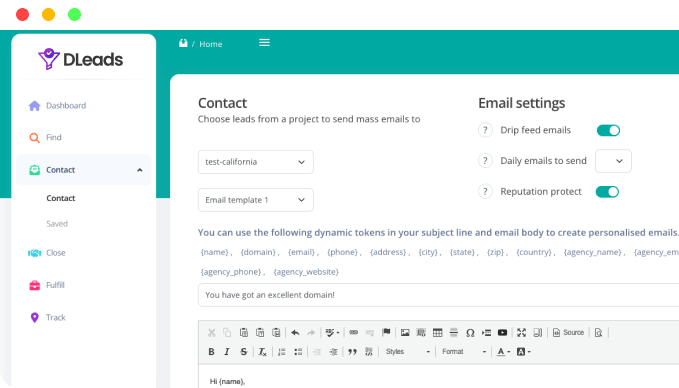Click the decrease indent icon
Viewport: 679px width, 388px height.
coord(317,352)
